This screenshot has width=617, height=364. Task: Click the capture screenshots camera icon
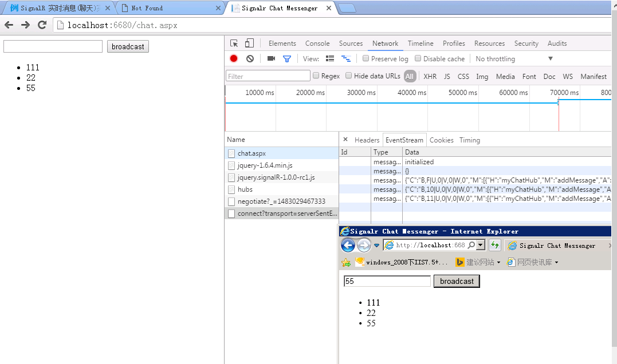[271, 58]
